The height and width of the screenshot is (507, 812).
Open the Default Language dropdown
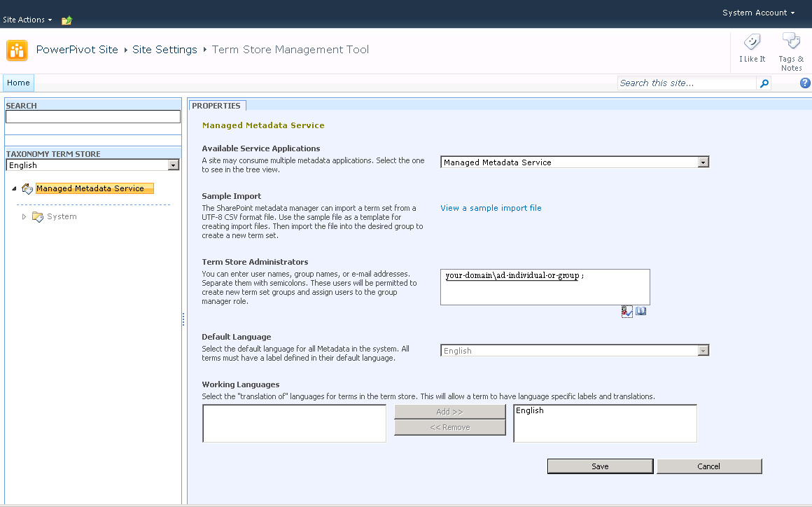(x=574, y=351)
